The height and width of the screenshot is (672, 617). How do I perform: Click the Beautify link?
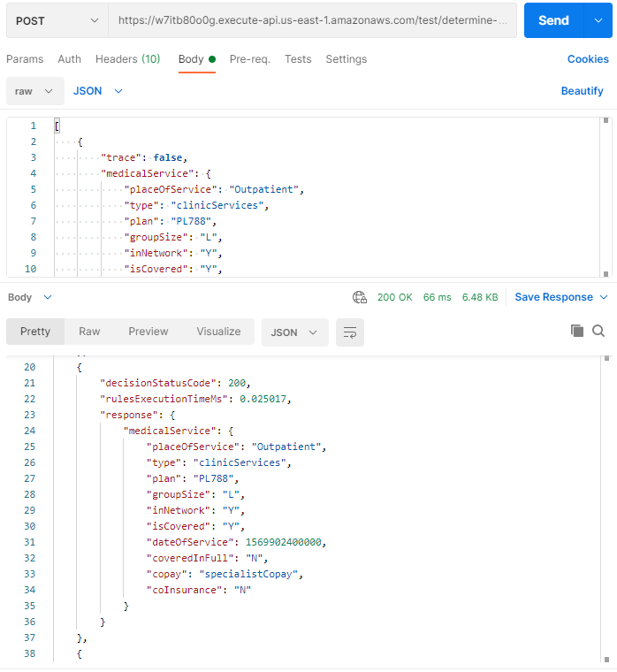(x=582, y=91)
